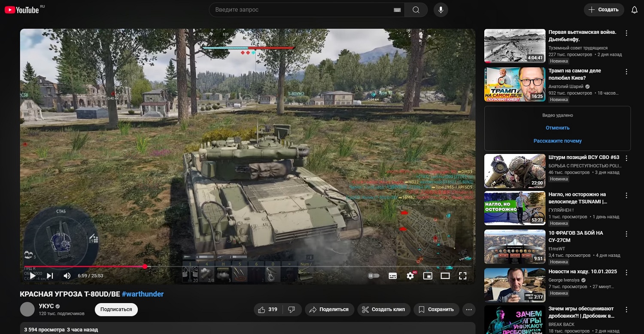644x334 pixels.
Task: Open the УКУС channel name link
Action: (x=46, y=306)
